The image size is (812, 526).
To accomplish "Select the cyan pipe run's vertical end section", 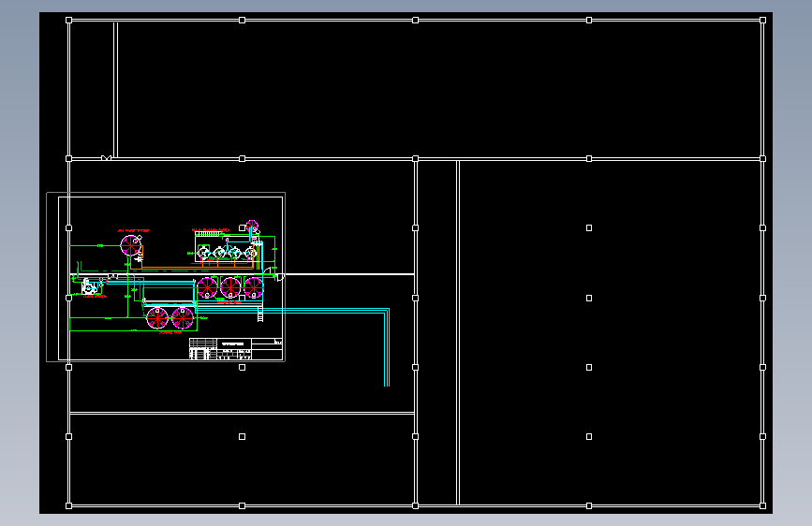I will pos(386,348).
